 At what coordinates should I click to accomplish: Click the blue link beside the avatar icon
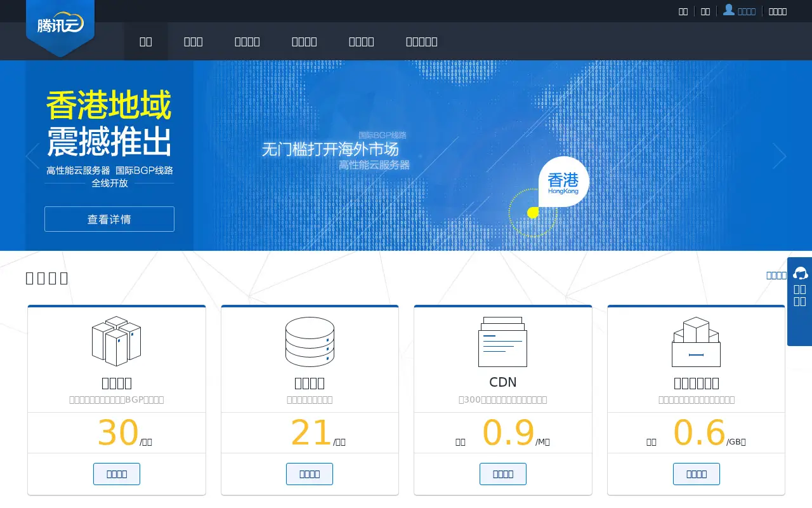(747, 11)
